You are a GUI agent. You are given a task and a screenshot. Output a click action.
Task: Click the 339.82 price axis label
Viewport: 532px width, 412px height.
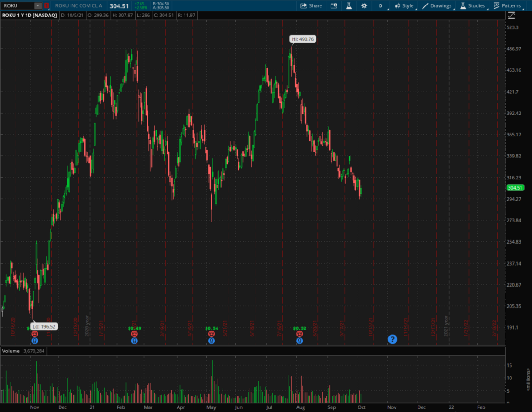(514, 156)
